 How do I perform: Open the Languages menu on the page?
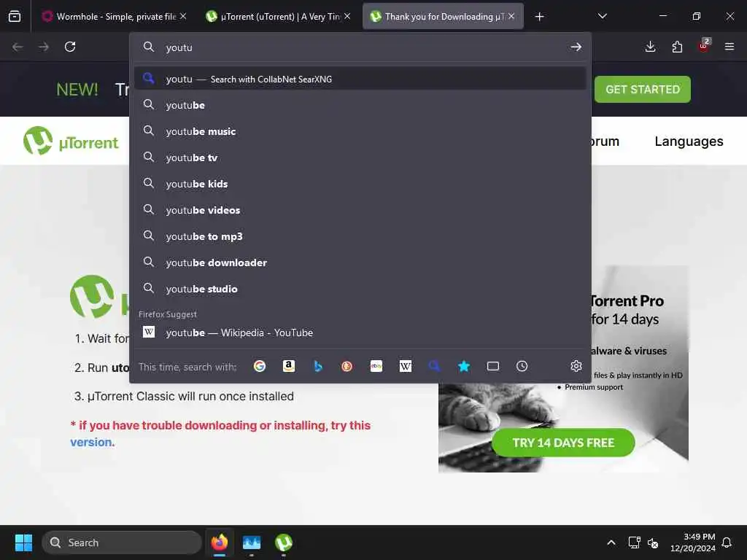pyautogui.click(x=689, y=141)
